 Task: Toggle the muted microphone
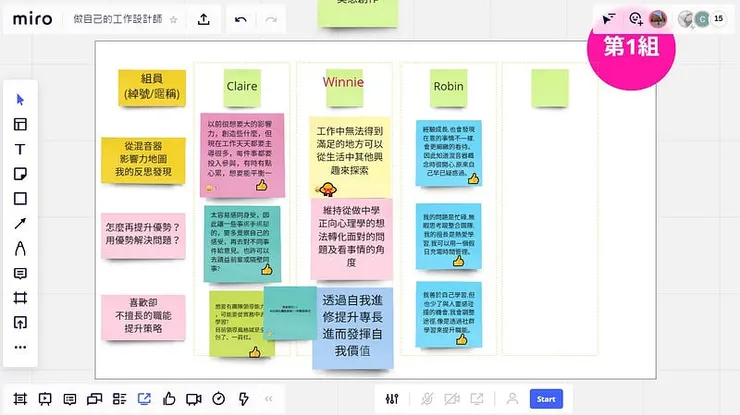tap(427, 399)
